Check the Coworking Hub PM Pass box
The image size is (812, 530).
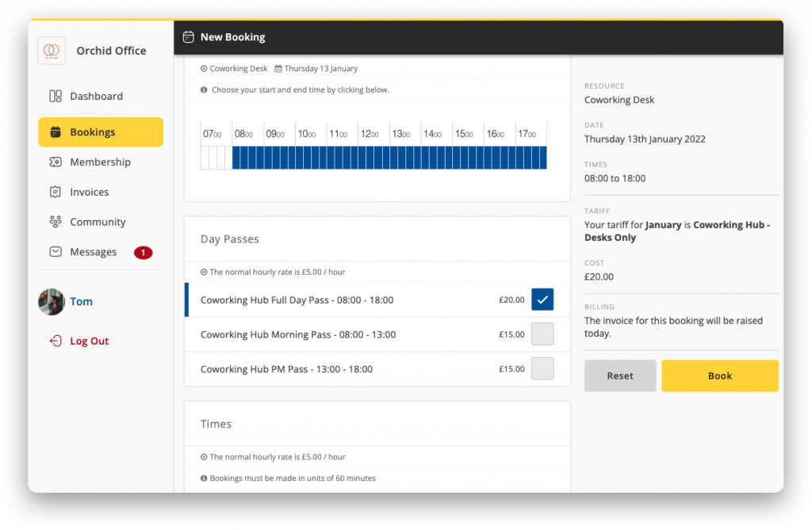click(542, 369)
